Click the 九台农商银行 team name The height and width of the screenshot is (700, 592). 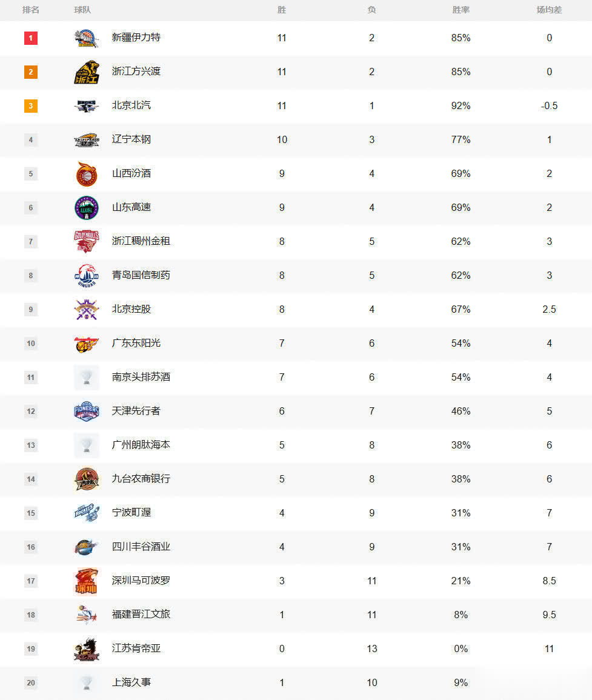(141, 479)
